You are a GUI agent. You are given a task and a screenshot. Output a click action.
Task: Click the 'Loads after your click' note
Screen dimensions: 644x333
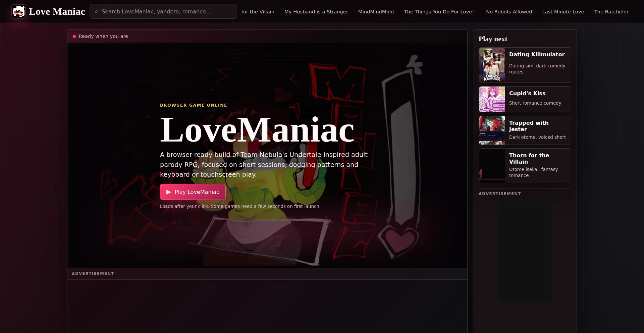[x=240, y=206]
